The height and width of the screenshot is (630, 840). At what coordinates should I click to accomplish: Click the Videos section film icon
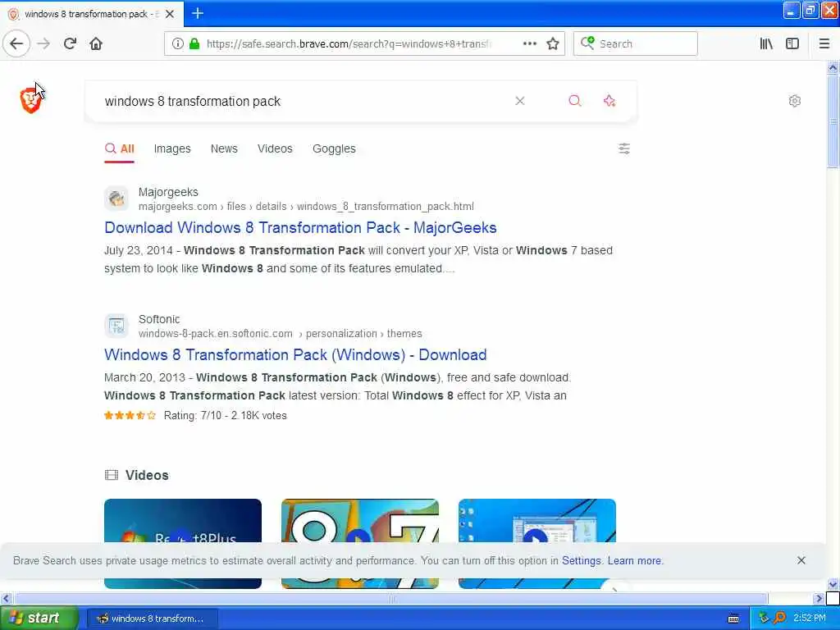112,475
